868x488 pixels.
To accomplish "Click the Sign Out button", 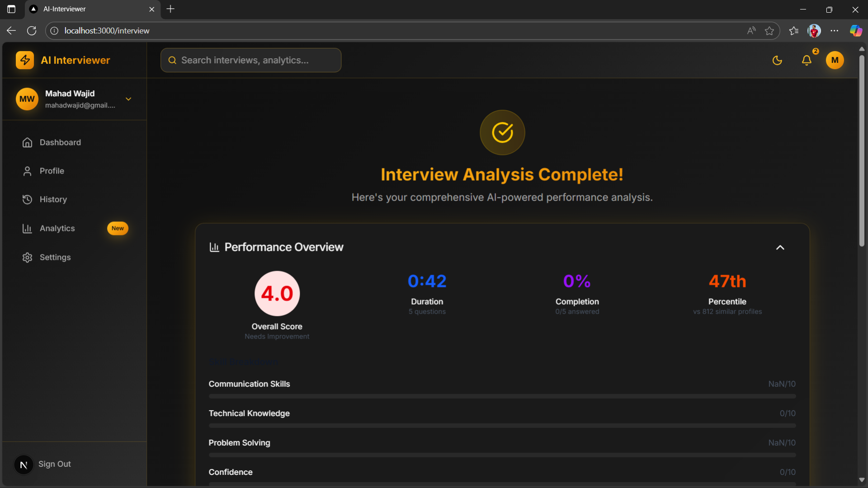I will 54,464.
